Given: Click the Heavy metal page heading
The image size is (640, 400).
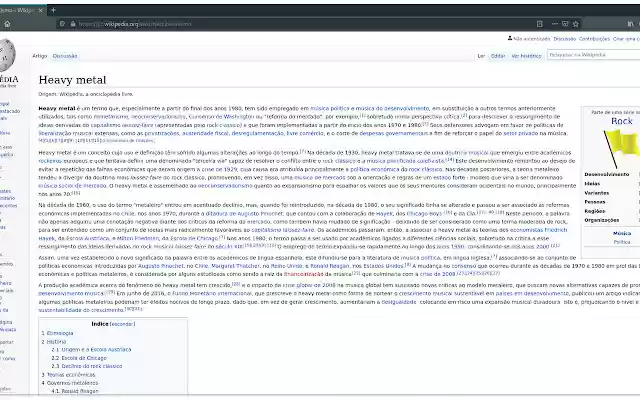Looking at the screenshot, I should pos(72,80).
